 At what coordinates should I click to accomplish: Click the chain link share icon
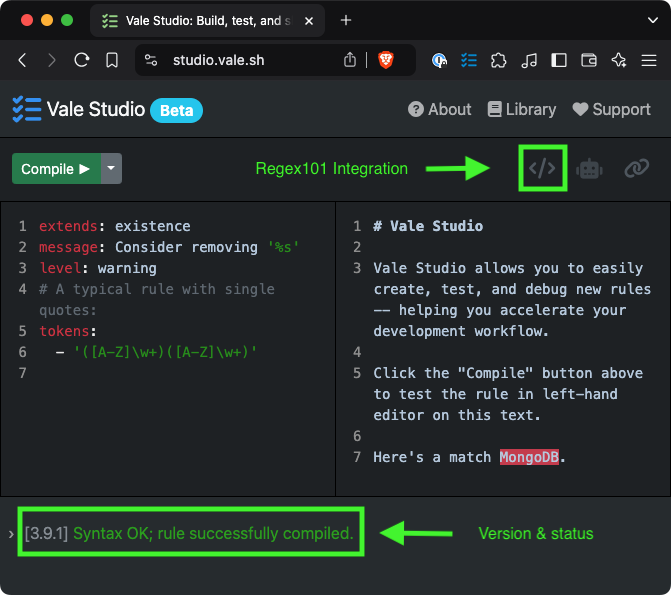[636, 169]
